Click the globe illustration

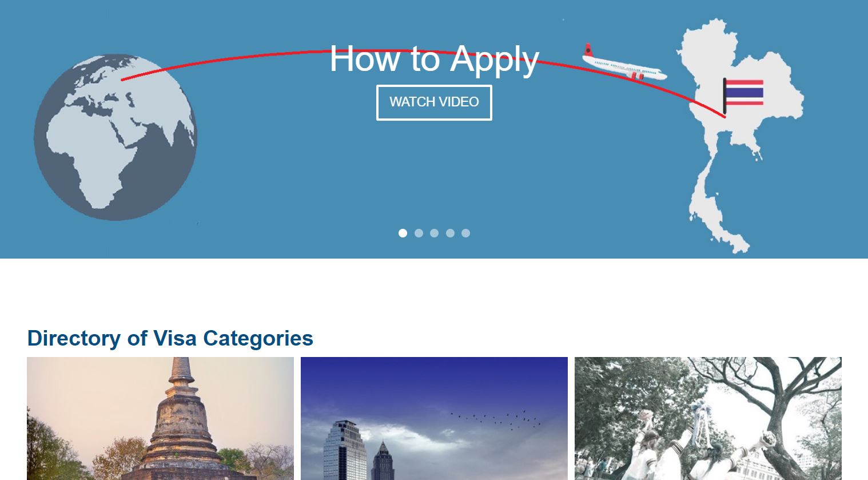[x=115, y=137]
